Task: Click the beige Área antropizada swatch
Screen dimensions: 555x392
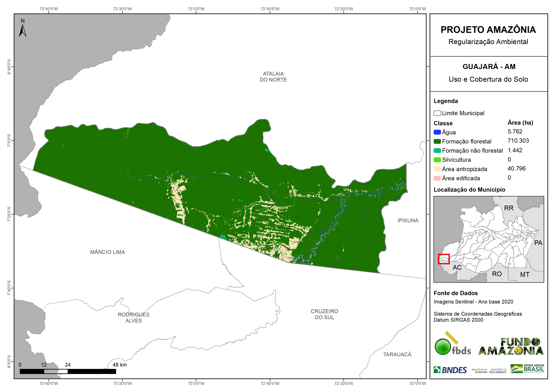Action: [x=437, y=169]
